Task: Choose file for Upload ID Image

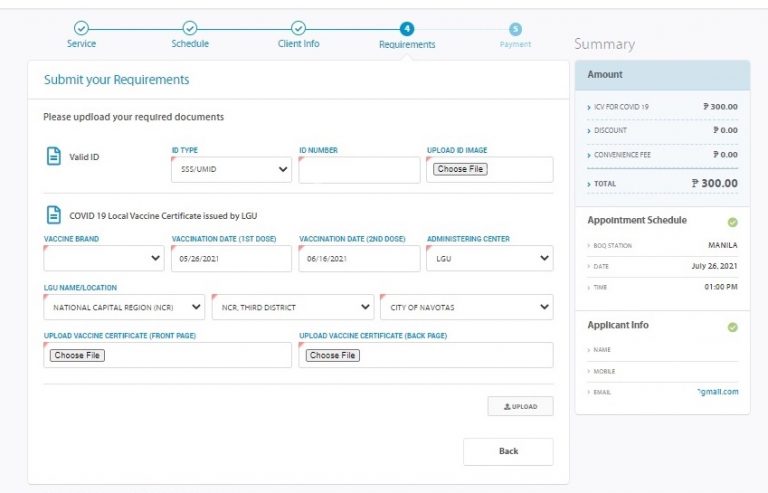Action: coord(461,169)
